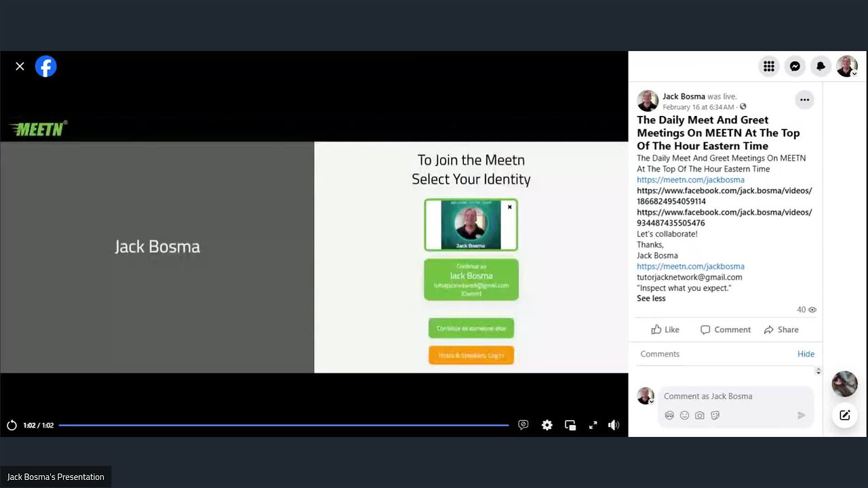Open the Facebook menu grid icon

pos(769,66)
